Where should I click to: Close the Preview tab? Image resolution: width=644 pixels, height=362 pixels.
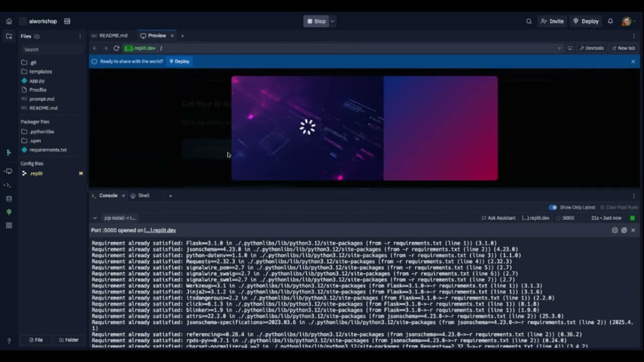click(172, 36)
